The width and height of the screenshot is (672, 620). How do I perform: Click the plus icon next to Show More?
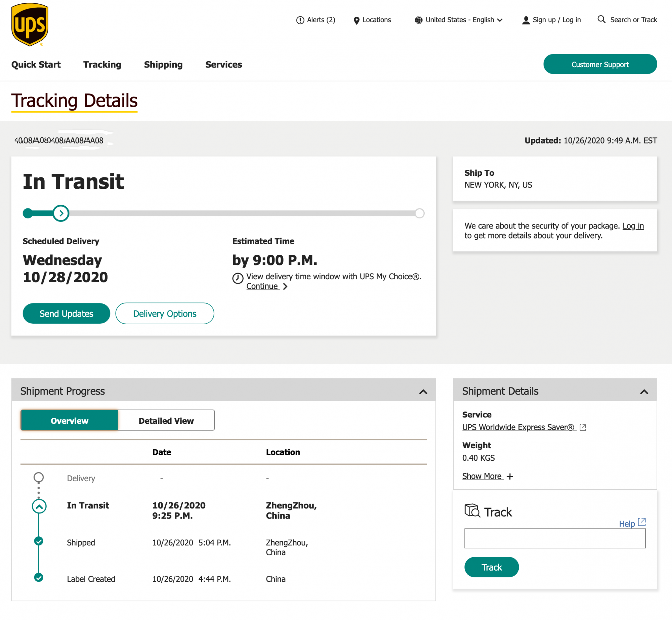(510, 477)
